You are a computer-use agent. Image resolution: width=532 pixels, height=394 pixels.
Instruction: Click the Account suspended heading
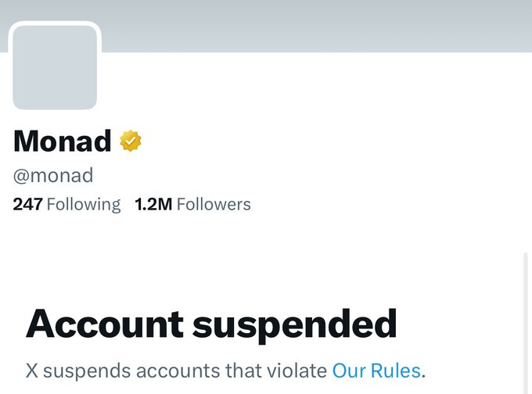coord(211,324)
